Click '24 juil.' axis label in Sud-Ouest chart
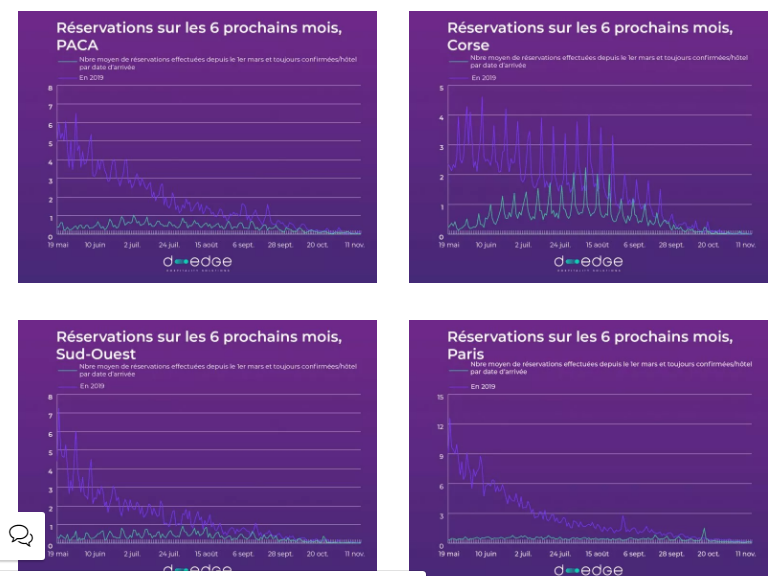This screenshot has height=576, width=783. tap(169, 553)
